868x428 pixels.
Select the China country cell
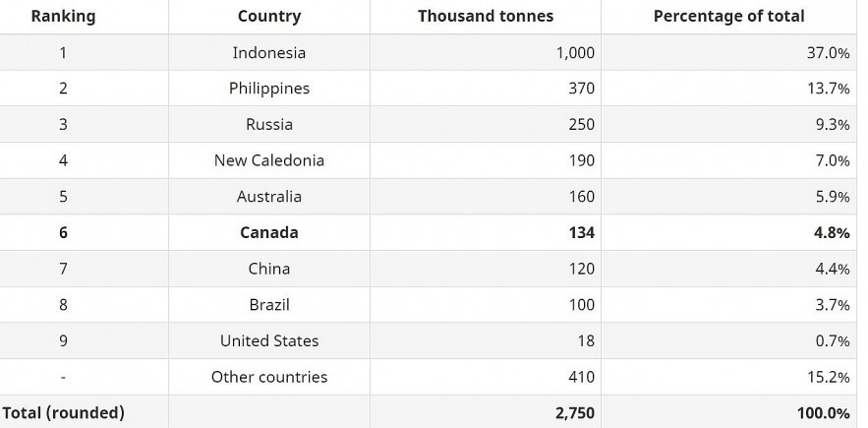coord(269,269)
